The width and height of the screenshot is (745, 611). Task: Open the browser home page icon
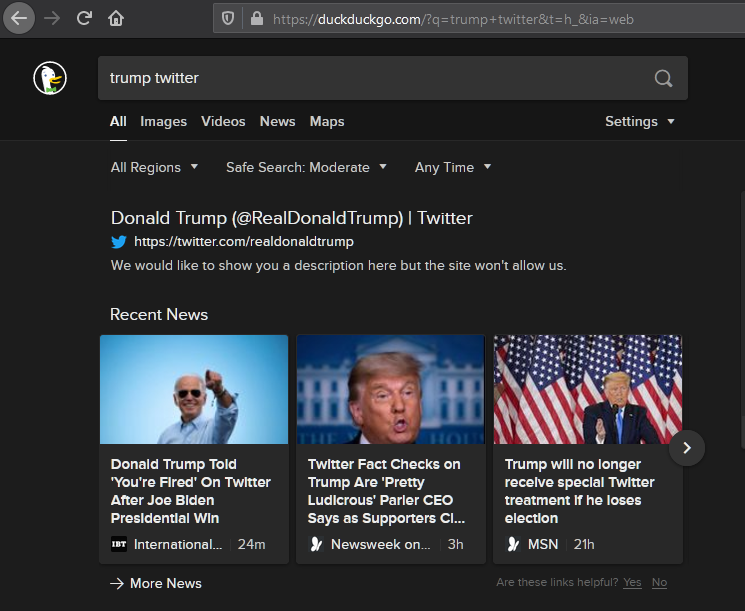click(115, 19)
